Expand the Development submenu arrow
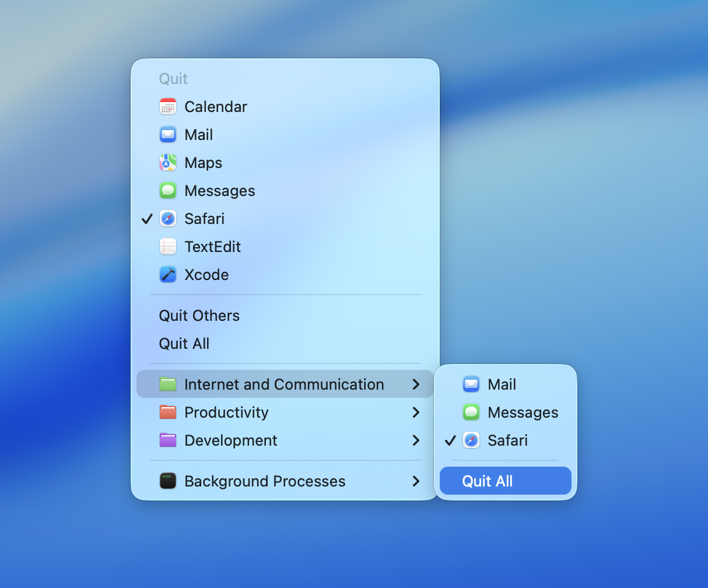Image resolution: width=708 pixels, height=588 pixels. [416, 440]
